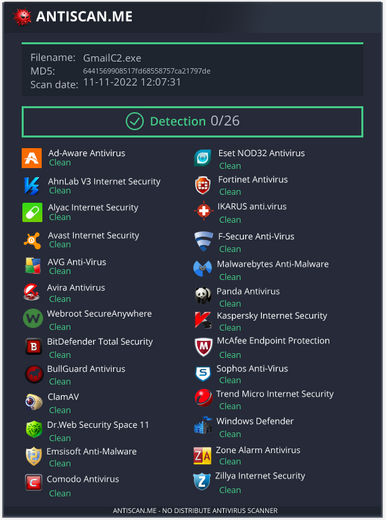Click the Zillya Internet Security icon

(x=202, y=482)
